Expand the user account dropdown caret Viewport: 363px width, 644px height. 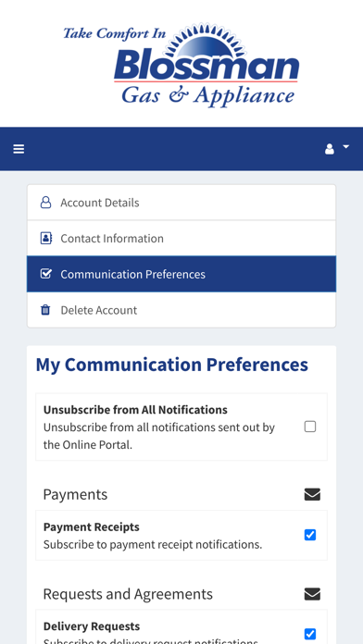[345, 146]
